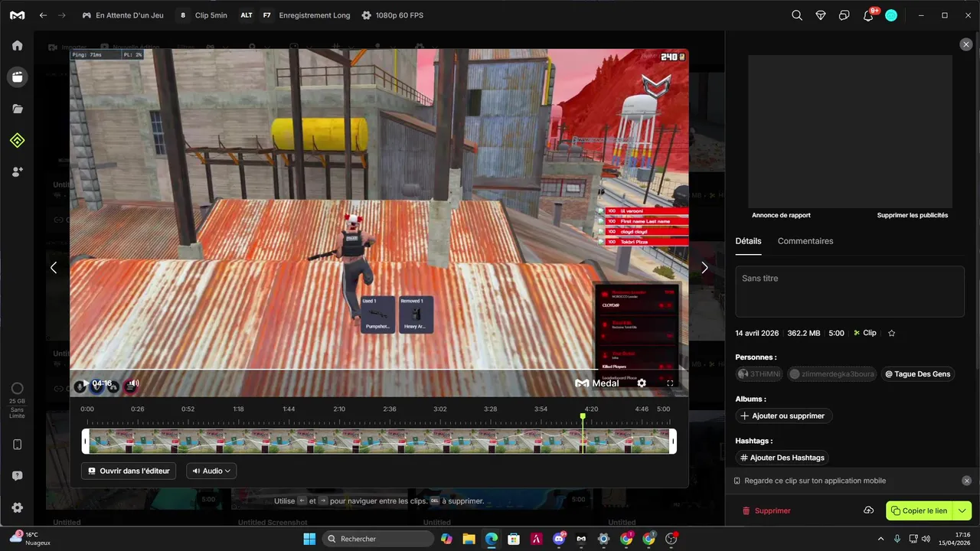Screen dimensions: 980x551
Task: Open the help question mark sidebar icon
Action: point(17,476)
